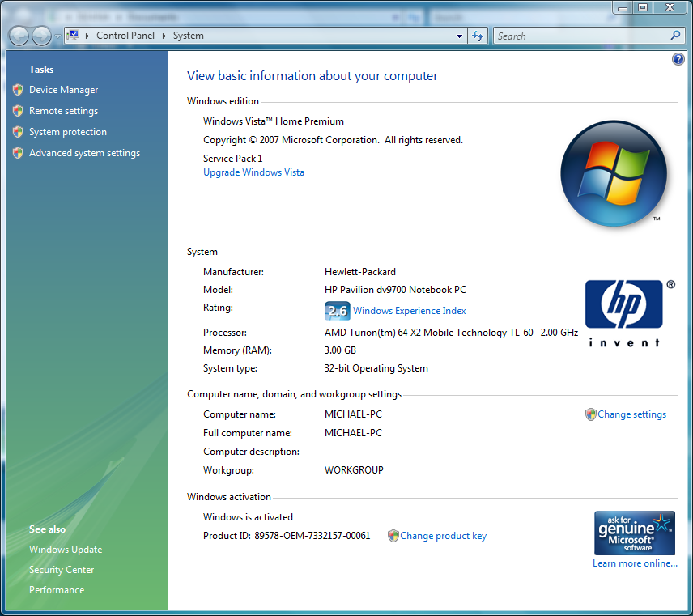Image resolution: width=693 pixels, height=616 pixels.
Task: Click the 'Windows Vista Home Premium' edition text
Action: 274,121
